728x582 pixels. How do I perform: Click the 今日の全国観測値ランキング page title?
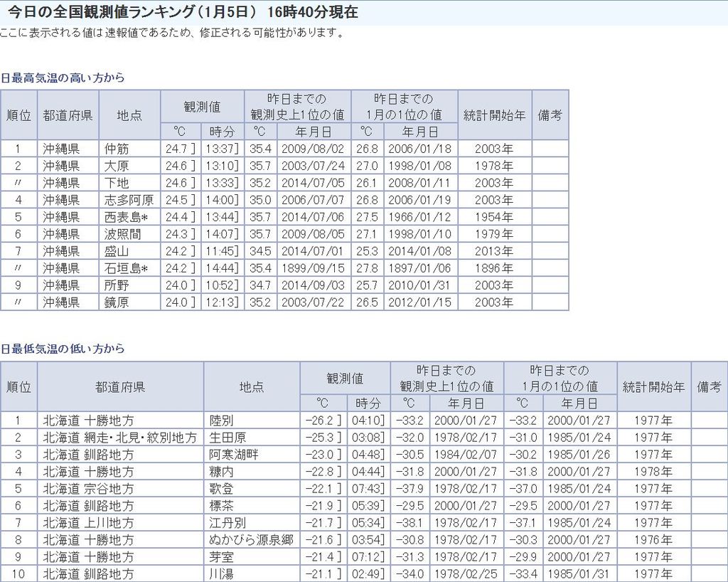pos(183,12)
